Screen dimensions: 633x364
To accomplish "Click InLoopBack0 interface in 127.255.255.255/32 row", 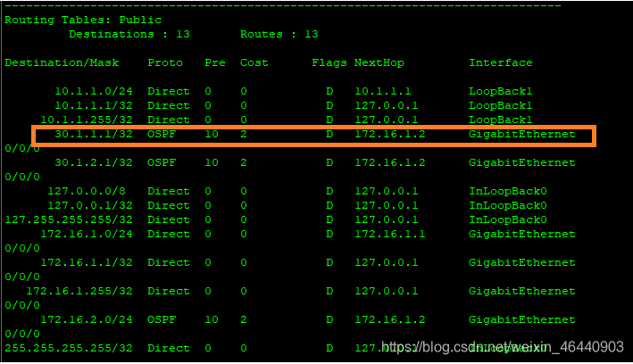I will pos(508,220).
